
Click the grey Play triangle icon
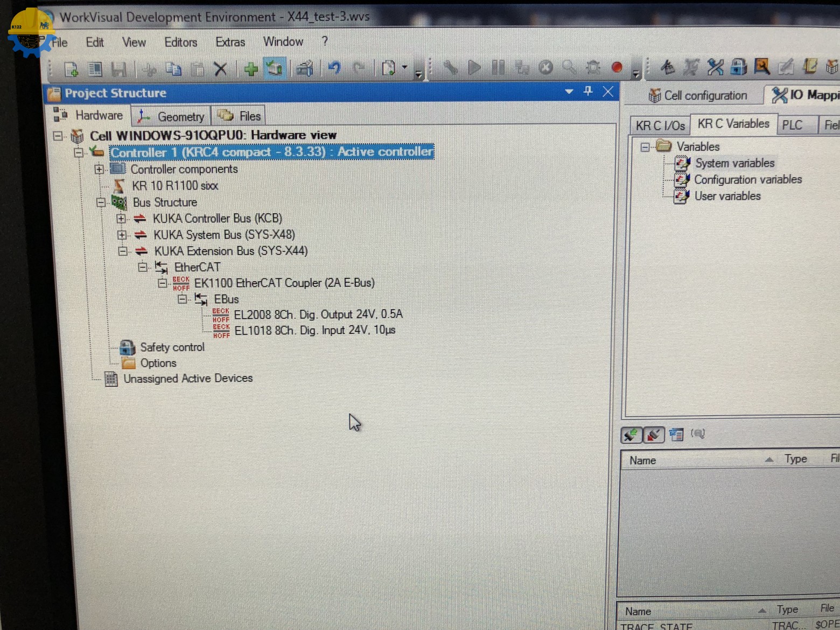(x=474, y=68)
